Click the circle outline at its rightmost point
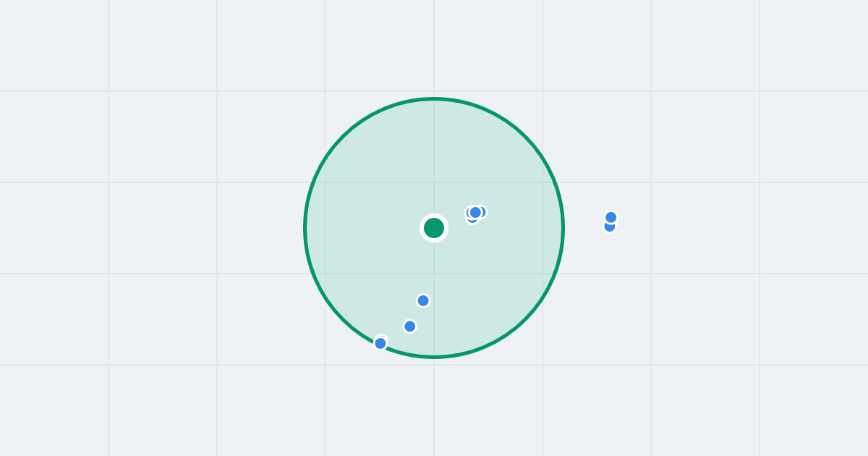 [563, 228]
